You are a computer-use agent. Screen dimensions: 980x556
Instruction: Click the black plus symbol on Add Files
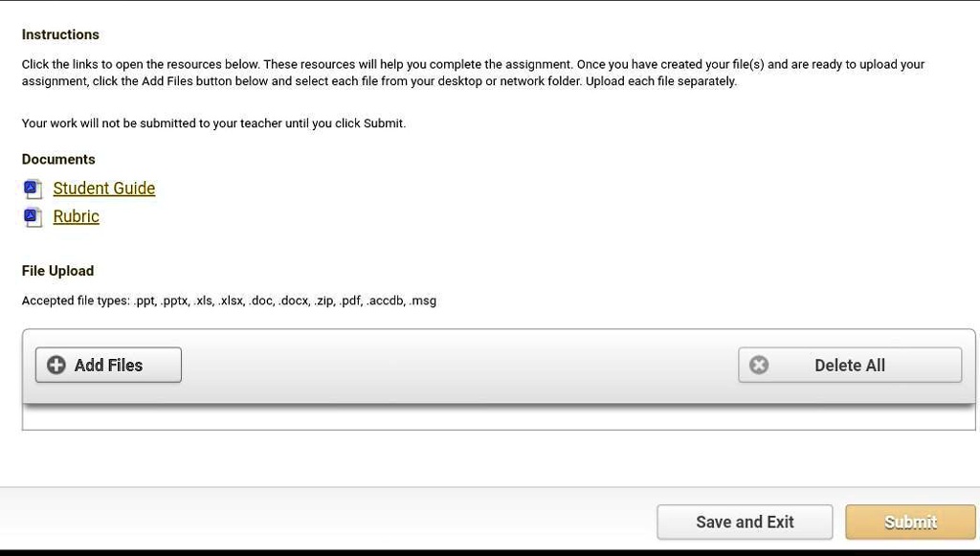click(56, 365)
